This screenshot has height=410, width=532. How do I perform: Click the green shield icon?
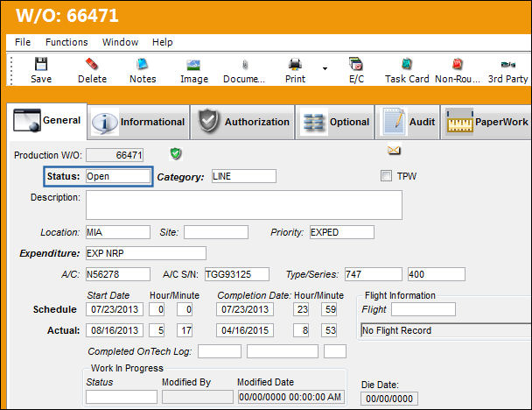(x=175, y=154)
